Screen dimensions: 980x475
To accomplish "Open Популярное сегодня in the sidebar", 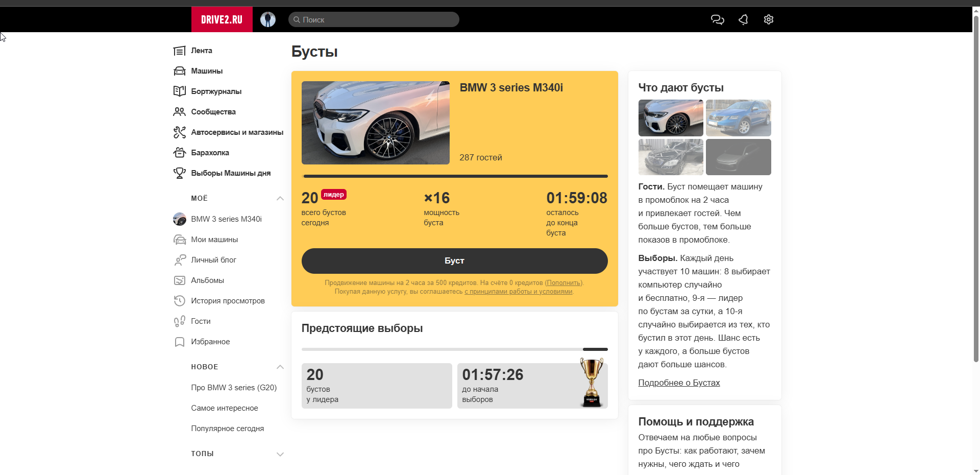I will 228,429.
